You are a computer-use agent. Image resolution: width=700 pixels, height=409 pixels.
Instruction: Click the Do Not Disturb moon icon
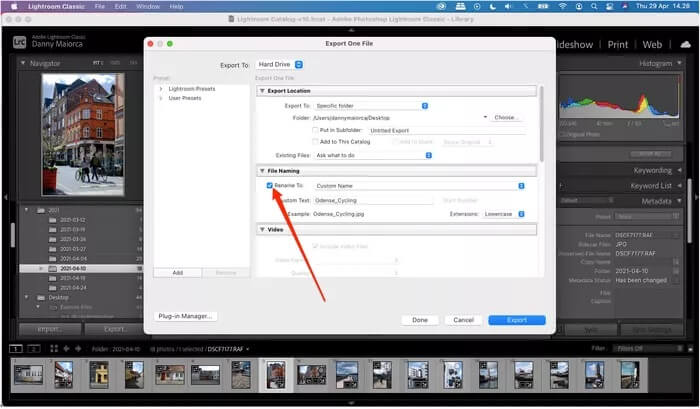click(x=493, y=6)
